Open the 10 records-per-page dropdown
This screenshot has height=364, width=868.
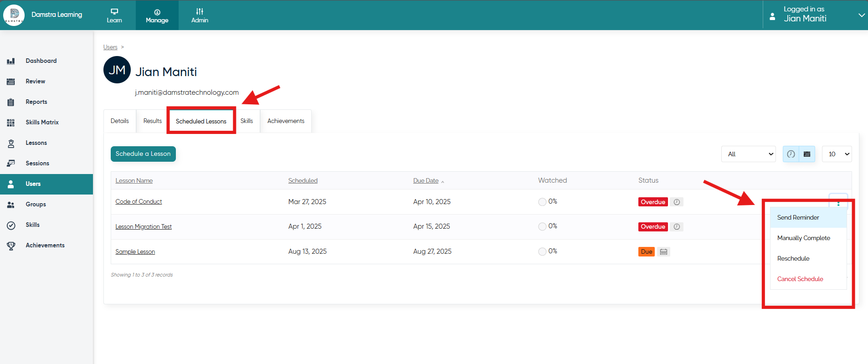tap(837, 154)
